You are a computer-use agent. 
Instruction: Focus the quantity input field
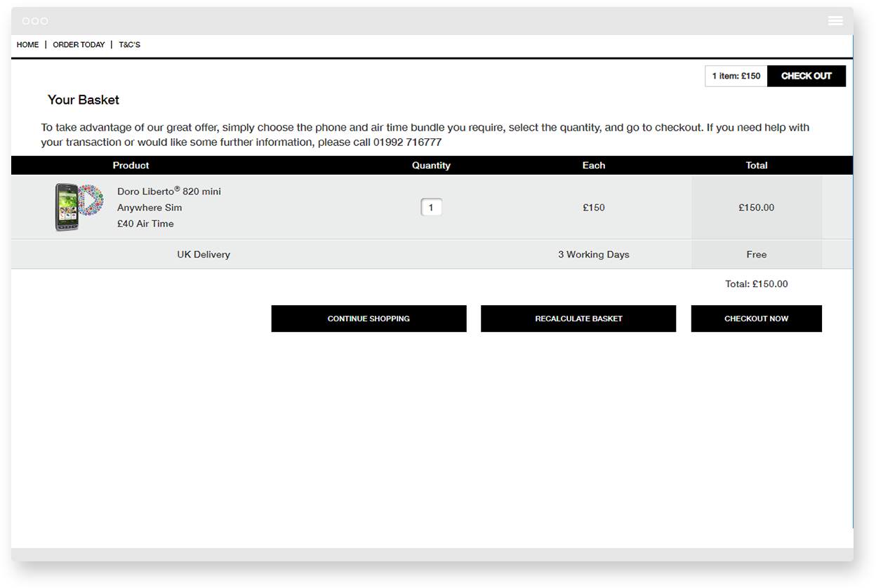(431, 208)
